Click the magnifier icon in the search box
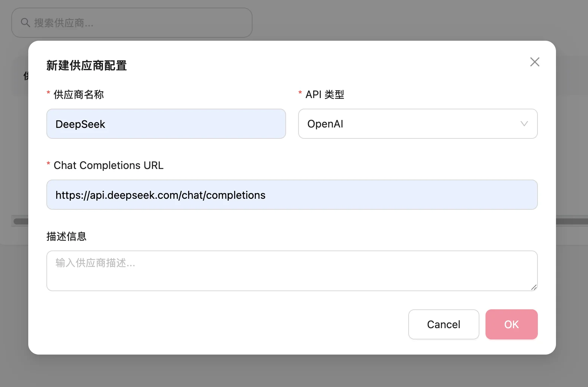 25,23
